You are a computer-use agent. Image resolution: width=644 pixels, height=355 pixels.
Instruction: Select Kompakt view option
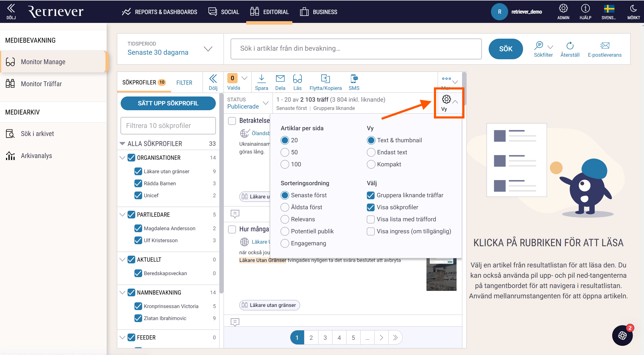(371, 164)
